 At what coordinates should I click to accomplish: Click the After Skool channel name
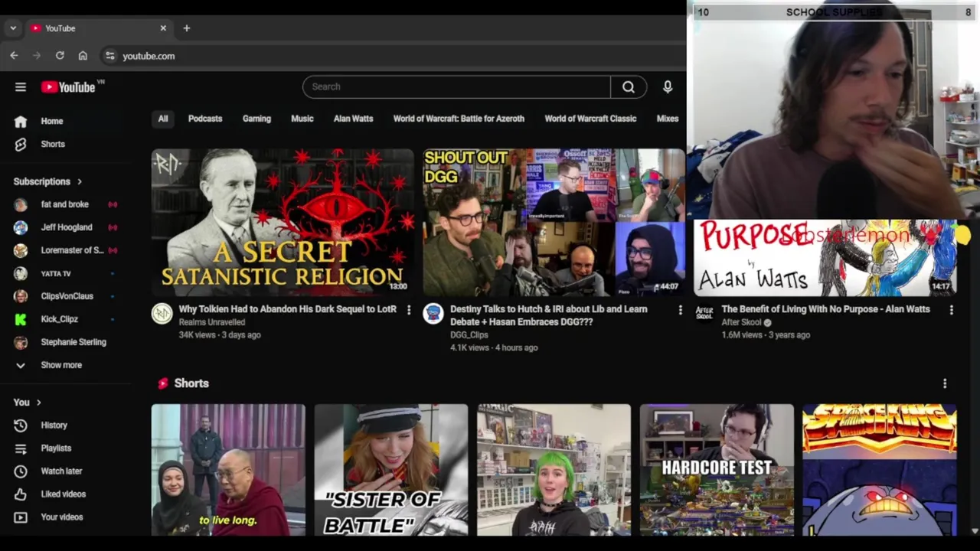click(741, 322)
